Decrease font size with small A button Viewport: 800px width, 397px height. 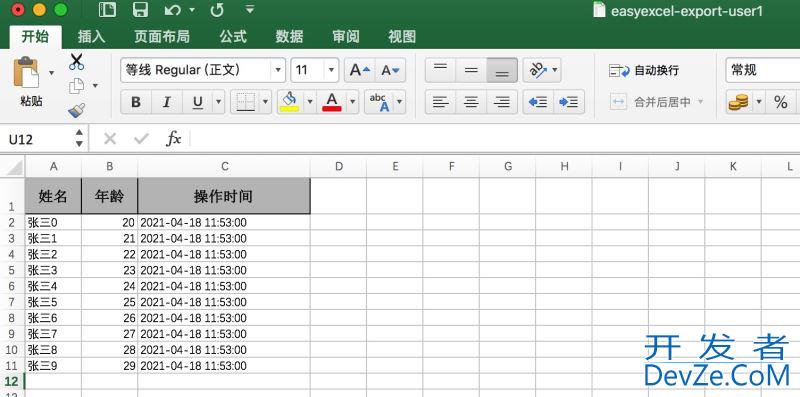(391, 70)
